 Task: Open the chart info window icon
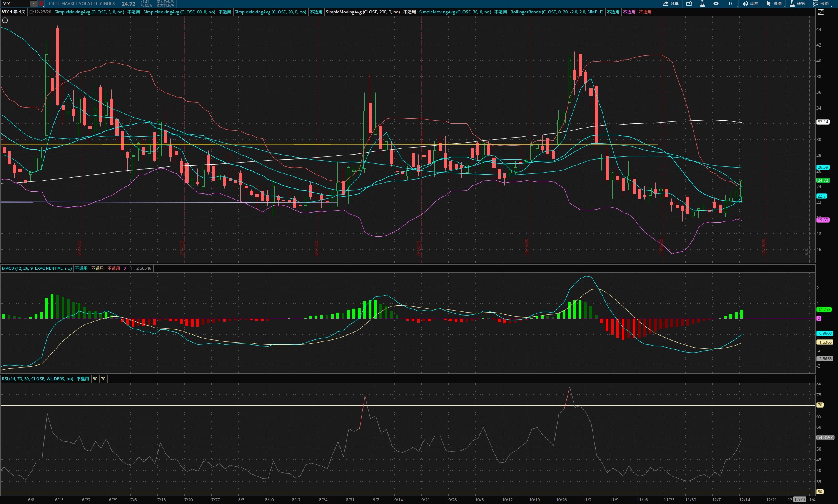689,3
